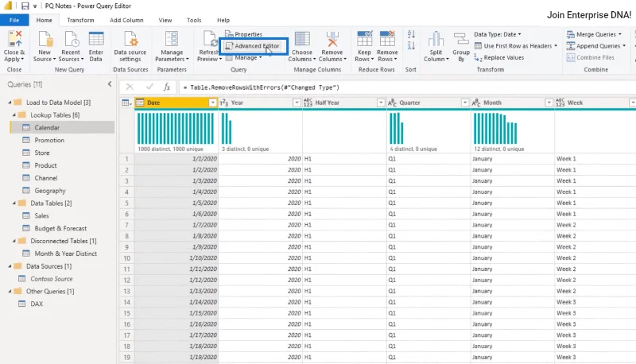Select row number 5

127,203
